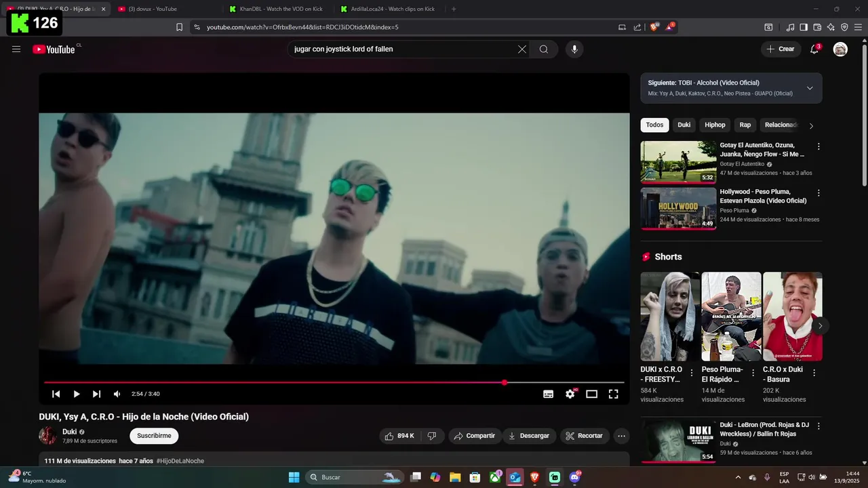Switch to theater mode
Viewport: 868px width, 488px height.
(592, 394)
